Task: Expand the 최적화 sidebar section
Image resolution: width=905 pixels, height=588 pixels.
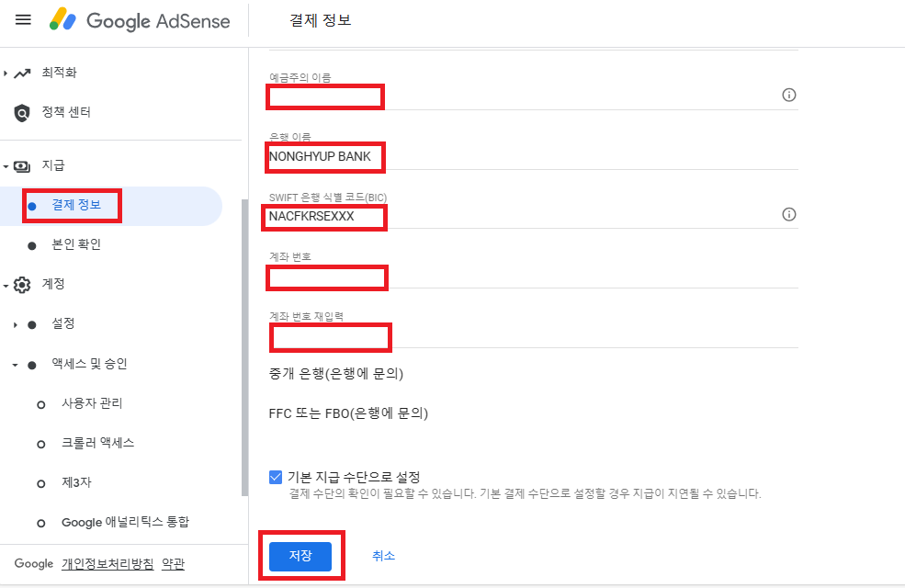Action: [x=8, y=72]
